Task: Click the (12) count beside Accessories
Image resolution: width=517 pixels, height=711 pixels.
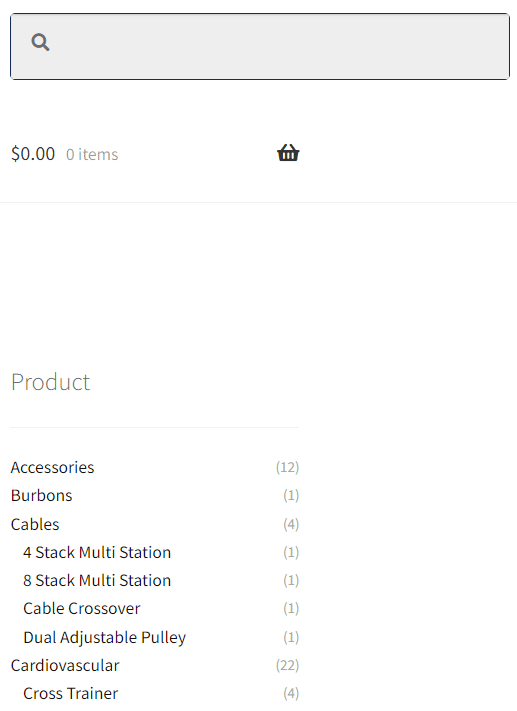Action: coord(288,468)
